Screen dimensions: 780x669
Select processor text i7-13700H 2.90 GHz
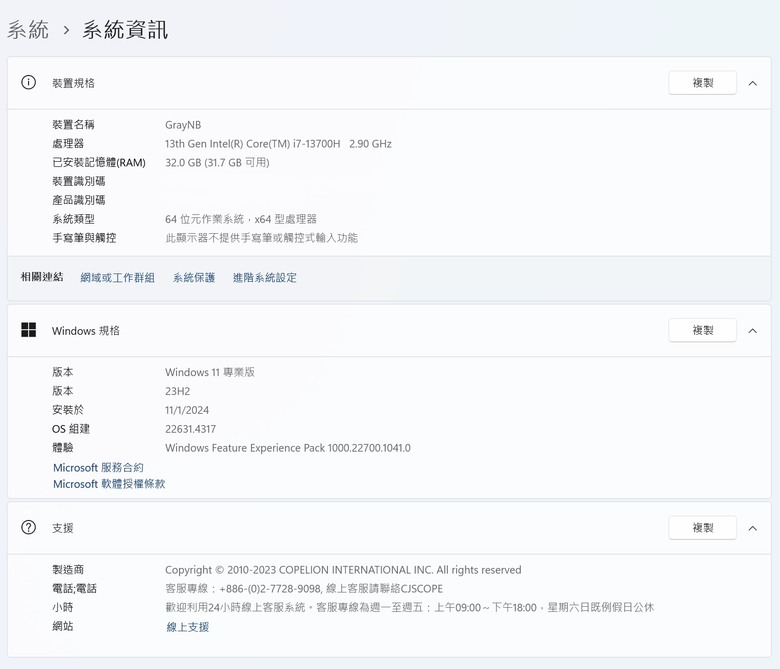point(279,144)
